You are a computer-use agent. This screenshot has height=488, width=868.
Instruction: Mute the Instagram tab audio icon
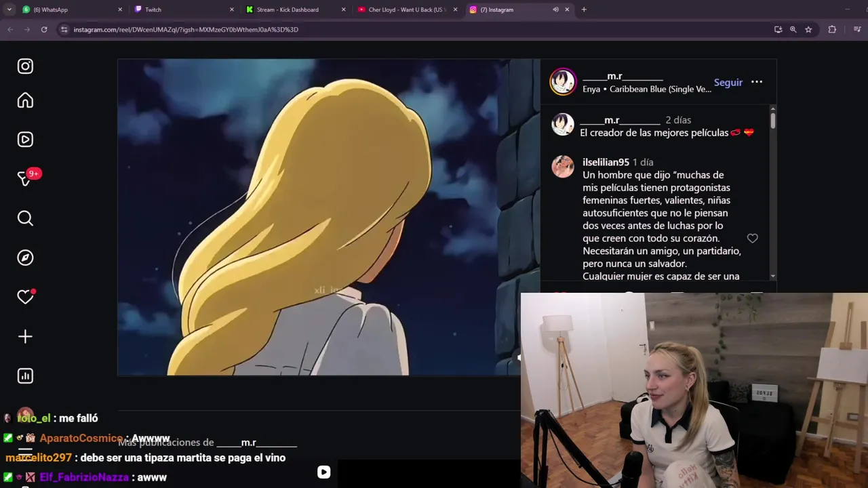(555, 9)
